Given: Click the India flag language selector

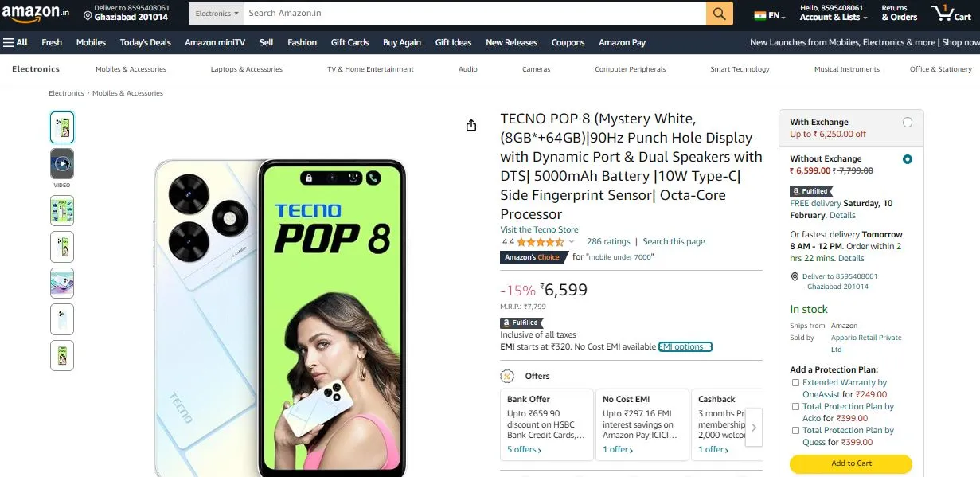Looking at the screenshot, I should 769,16.
